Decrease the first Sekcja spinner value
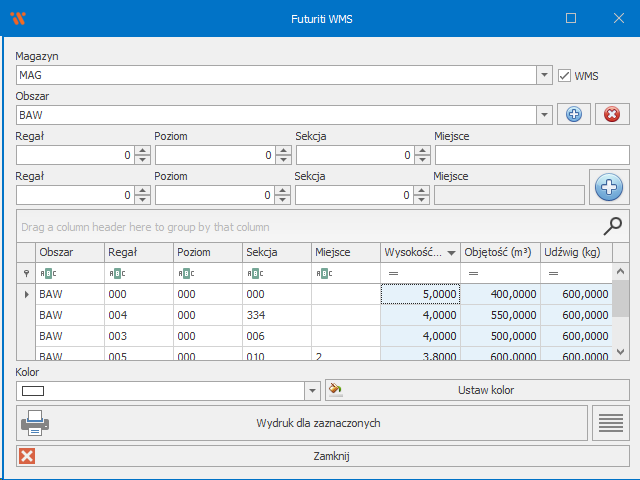640x480 pixels. click(x=422, y=159)
